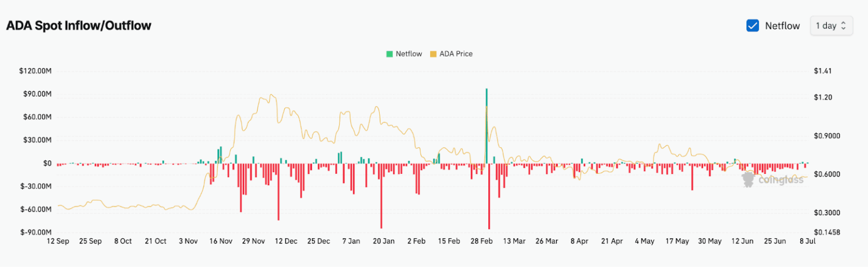Click the $0 baseline label on left axis
Screen dimensions: 868x267
click(47, 163)
